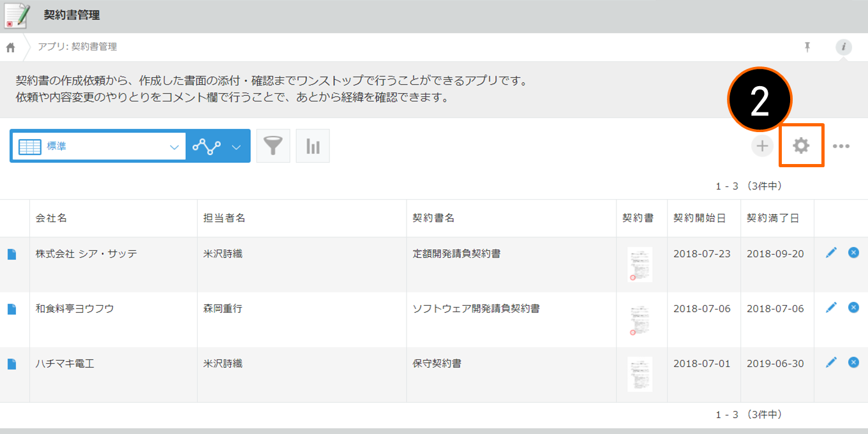Expand the graph selector chevron
The height and width of the screenshot is (434, 868).
(236, 147)
